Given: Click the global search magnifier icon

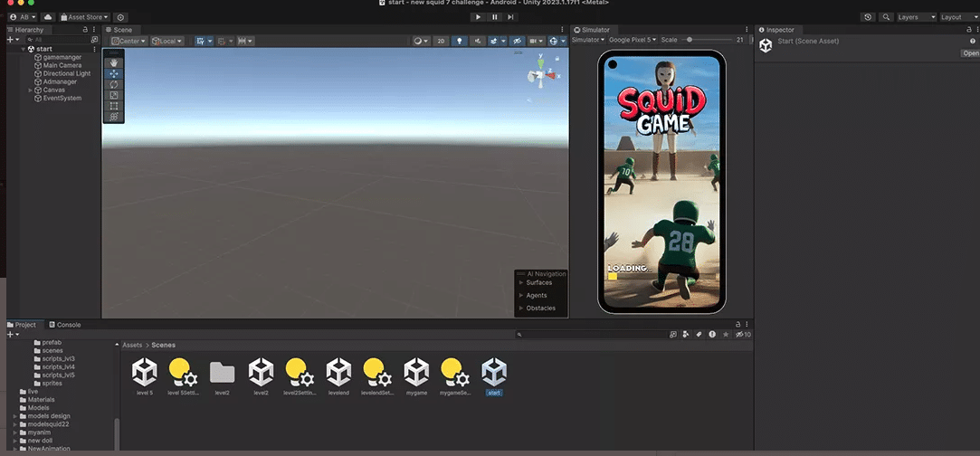Looking at the screenshot, I should pyautogui.click(x=886, y=17).
